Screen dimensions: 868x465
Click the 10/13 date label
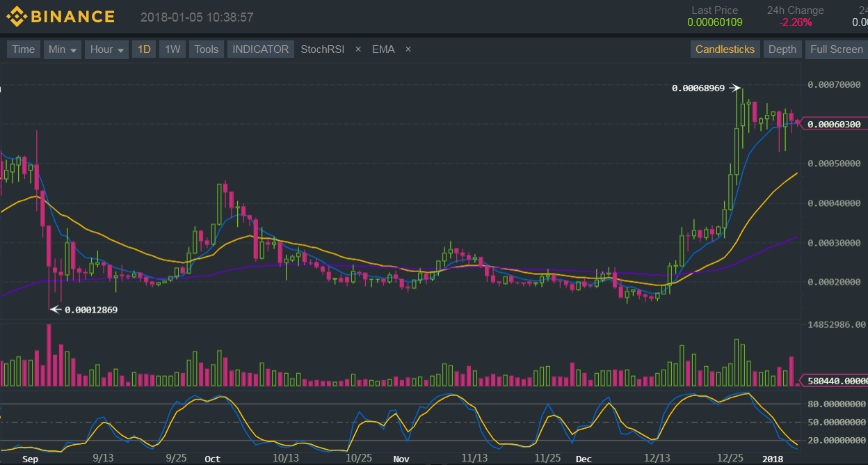tap(285, 459)
